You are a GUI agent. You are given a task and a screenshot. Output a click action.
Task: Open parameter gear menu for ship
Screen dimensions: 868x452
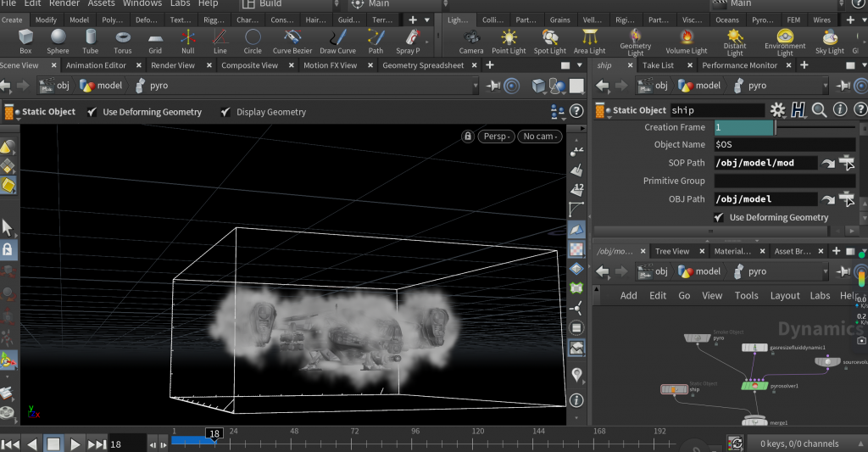778,109
